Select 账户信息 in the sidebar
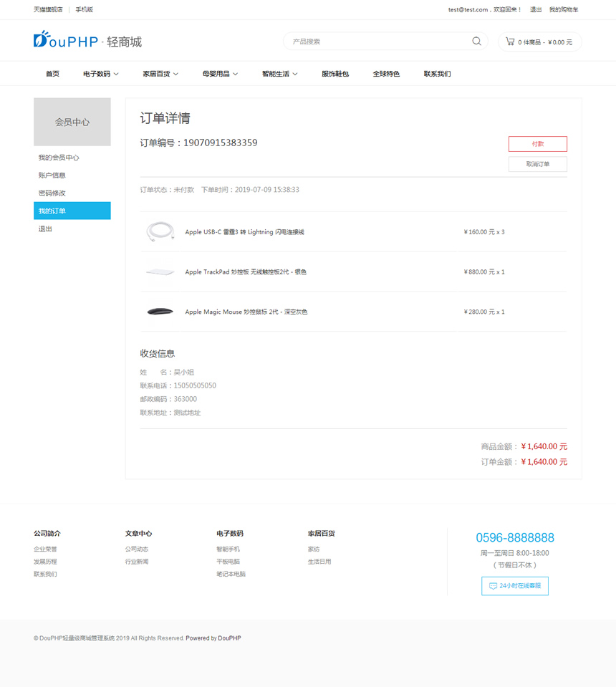616x687 pixels. point(72,176)
